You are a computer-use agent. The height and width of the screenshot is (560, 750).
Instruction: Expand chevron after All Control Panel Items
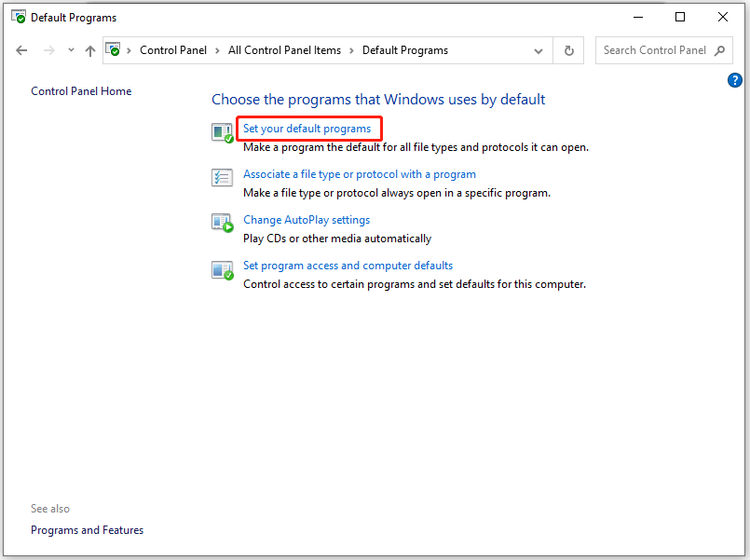pyautogui.click(x=351, y=50)
